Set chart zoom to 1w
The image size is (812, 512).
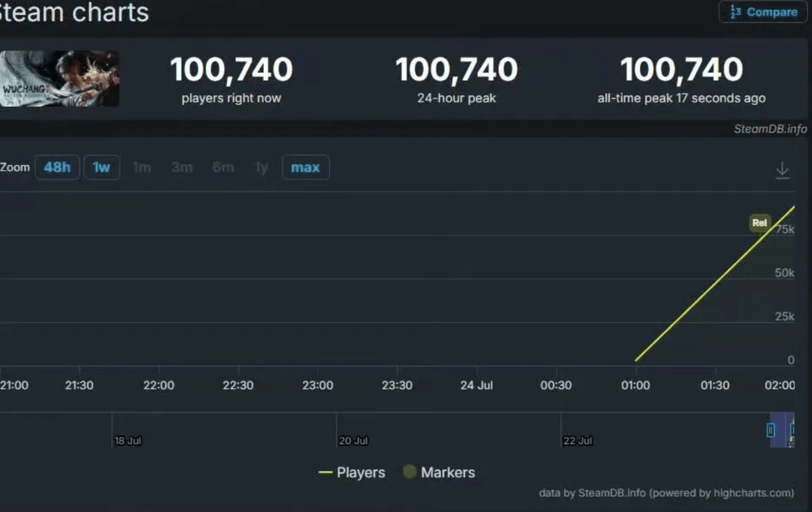coord(101,168)
